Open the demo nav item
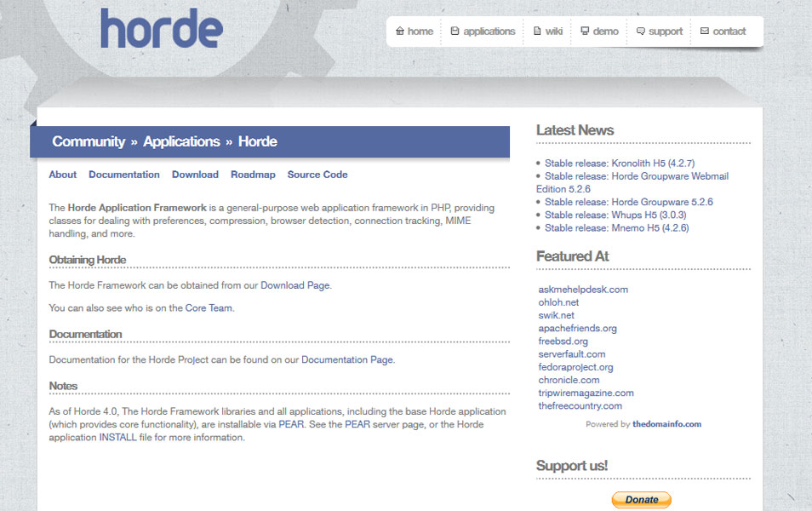The height and width of the screenshot is (511, 812). pos(600,32)
